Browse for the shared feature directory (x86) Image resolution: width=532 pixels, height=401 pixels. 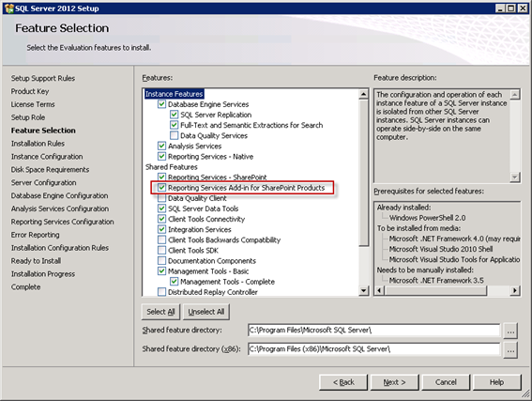coord(510,349)
